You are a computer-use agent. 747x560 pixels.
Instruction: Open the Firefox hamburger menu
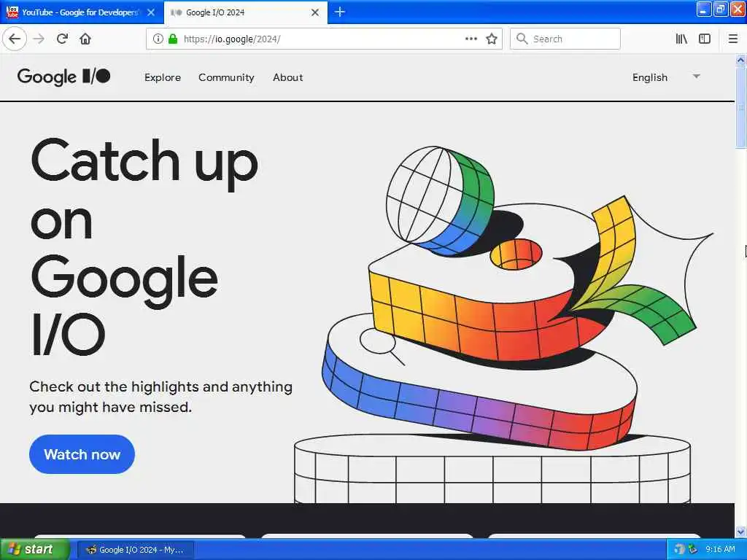(x=733, y=39)
